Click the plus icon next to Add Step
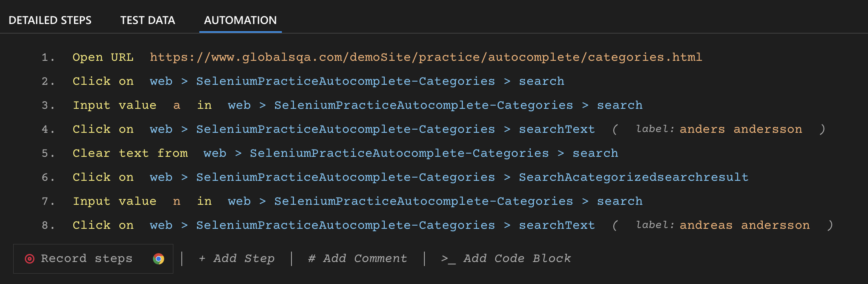This screenshot has width=868, height=284. (x=202, y=258)
